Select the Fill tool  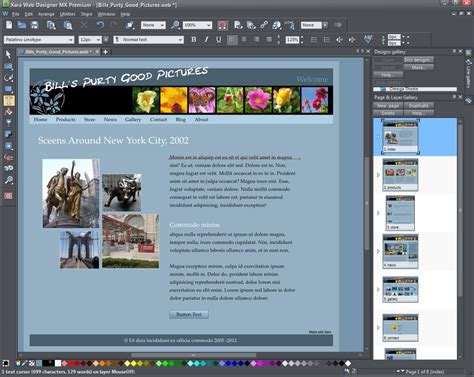[8, 112]
